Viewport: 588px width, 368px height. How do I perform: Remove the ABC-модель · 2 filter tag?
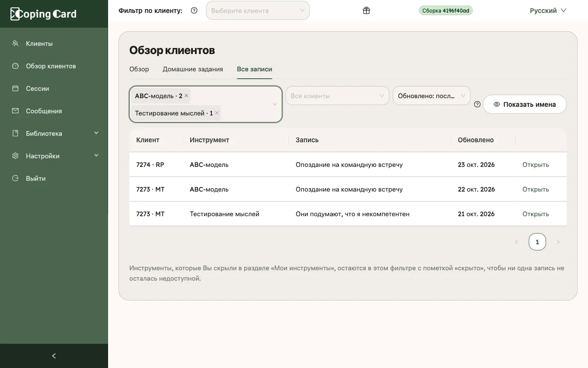(186, 96)
